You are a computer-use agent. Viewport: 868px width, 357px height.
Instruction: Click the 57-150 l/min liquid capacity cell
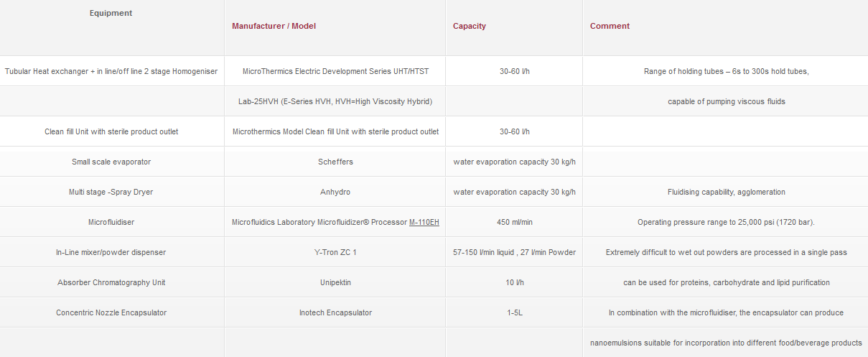click(x=515, y=253)
